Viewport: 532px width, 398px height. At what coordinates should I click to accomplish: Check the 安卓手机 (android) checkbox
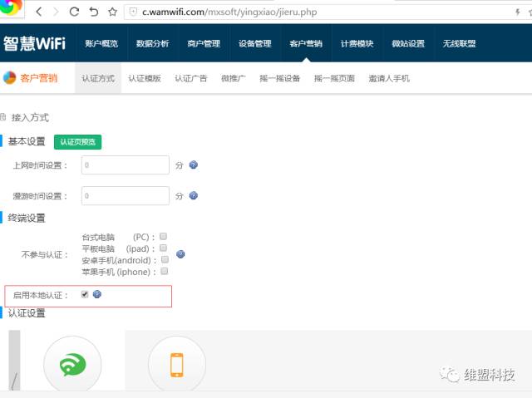(x=164, y=259)
